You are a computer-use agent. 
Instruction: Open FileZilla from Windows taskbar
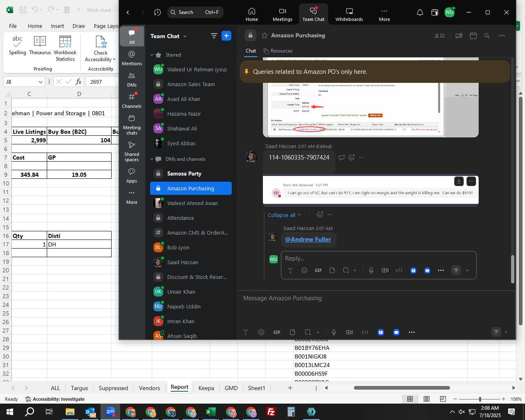(271, 412)
